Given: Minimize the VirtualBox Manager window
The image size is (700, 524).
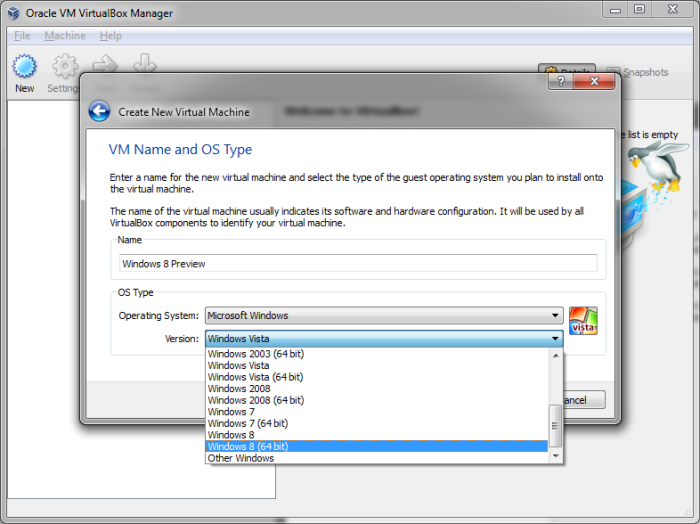Looking at the screenshot, I should [615, 9].
